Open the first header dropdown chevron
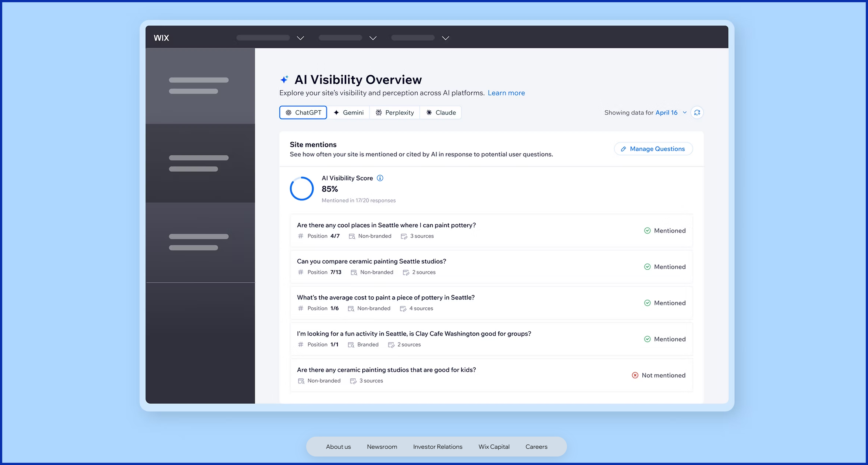This screenshot has height=465, width=868. [x=300, y=38]
